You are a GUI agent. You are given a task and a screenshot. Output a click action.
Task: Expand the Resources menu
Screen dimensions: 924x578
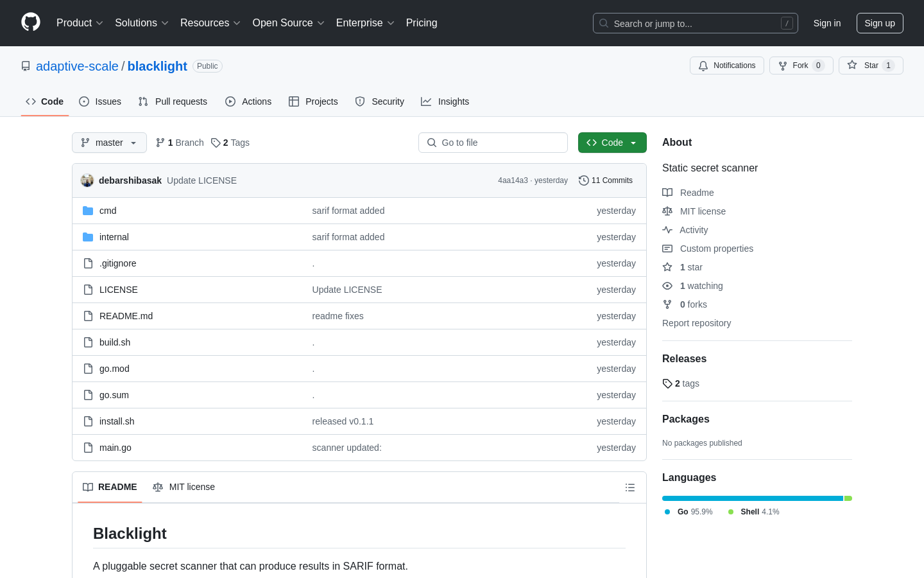210,22
